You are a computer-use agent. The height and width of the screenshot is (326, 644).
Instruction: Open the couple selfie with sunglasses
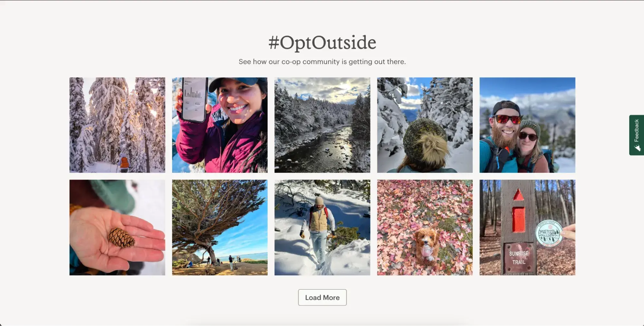pos(527,125)
